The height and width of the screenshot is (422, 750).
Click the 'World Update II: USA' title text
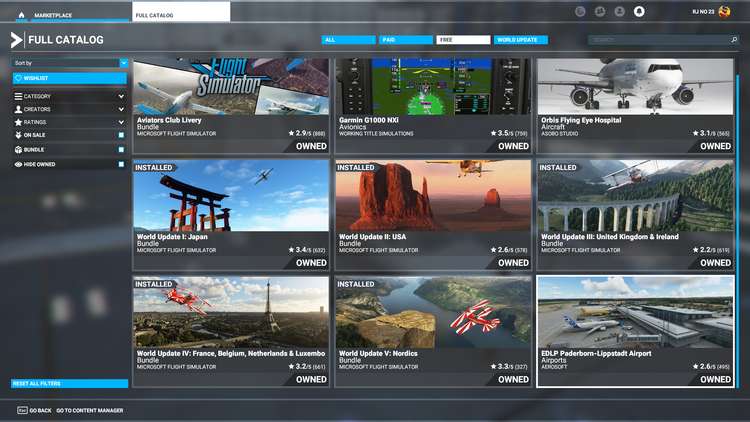[x=373, y=236]
